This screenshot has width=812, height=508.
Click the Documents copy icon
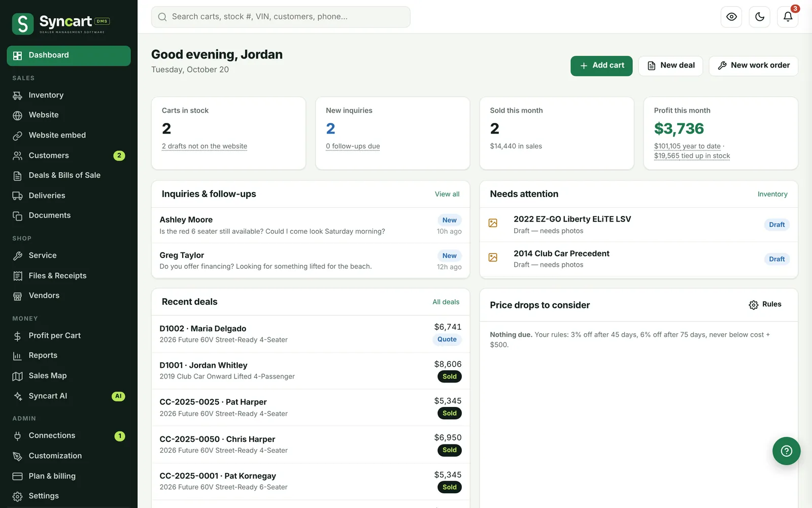[18, 216]
